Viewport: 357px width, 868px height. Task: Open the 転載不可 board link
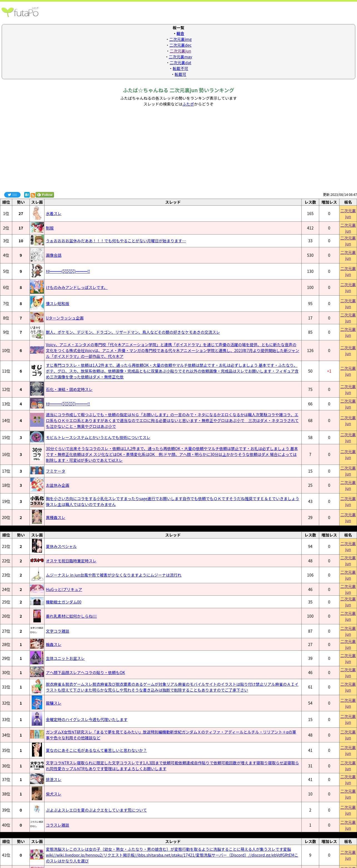click(x=180, y=68)
